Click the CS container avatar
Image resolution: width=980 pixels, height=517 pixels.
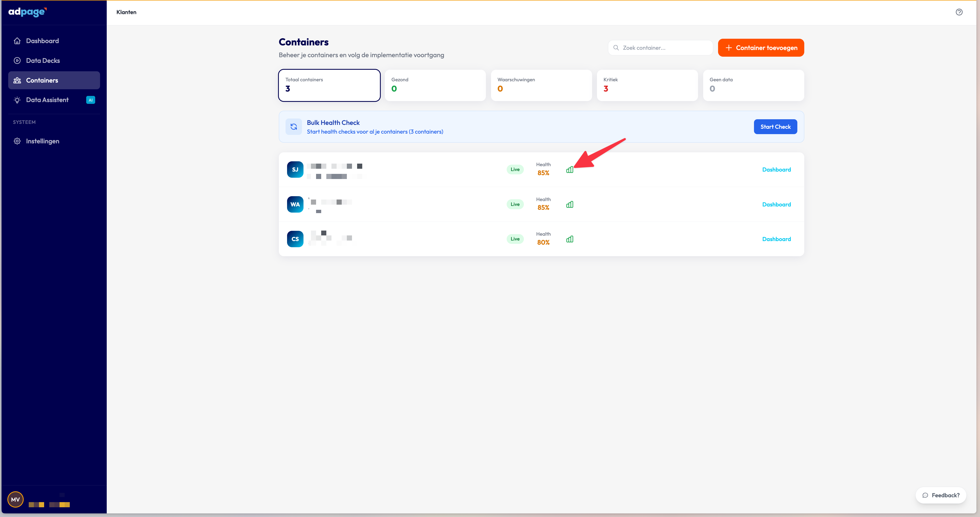point(295,239)
